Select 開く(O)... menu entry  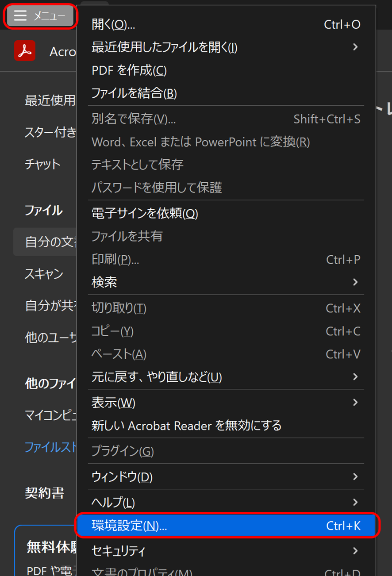click(113, 24)
